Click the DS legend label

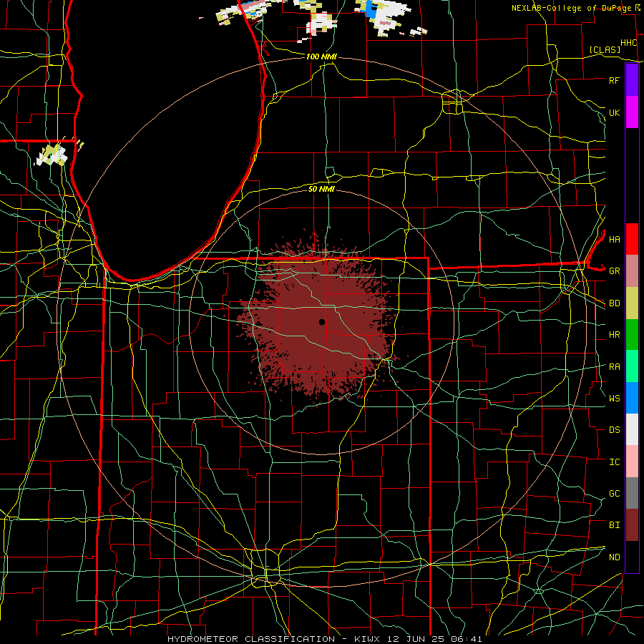pyautogui.click(x=614, y=430)
